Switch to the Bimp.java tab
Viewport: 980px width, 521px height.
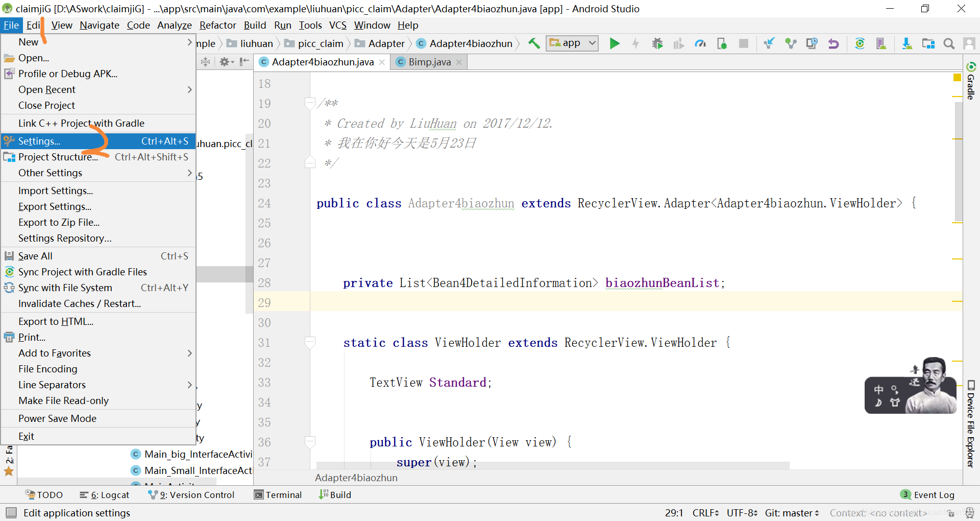(429, 62)
